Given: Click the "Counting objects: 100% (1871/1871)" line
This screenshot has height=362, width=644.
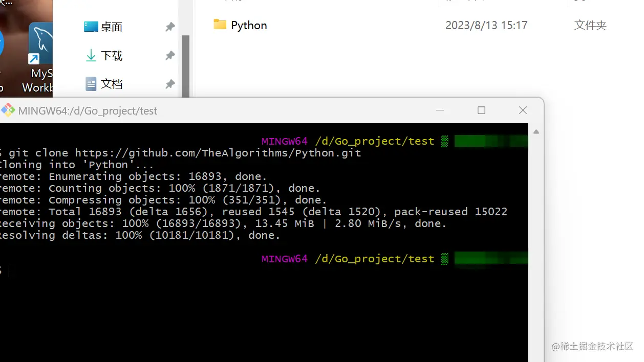Looking at the screenshot, I should [160, 188].
